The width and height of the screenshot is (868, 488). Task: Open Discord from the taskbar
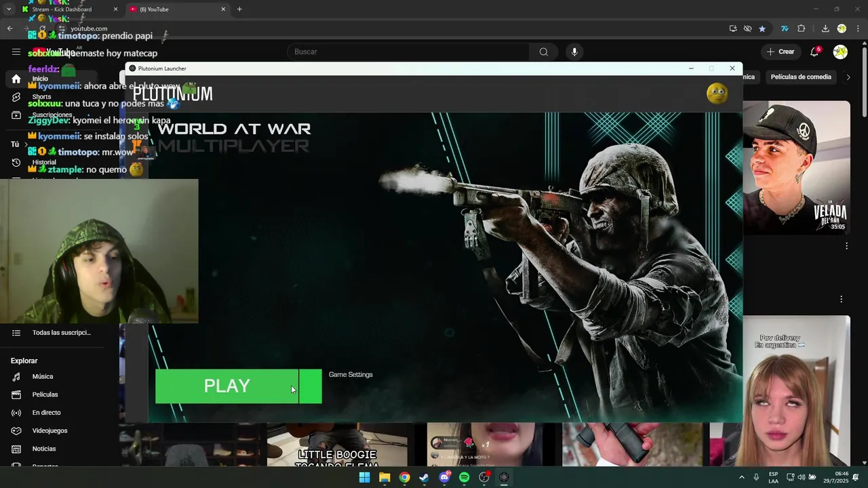pos(444,478)
